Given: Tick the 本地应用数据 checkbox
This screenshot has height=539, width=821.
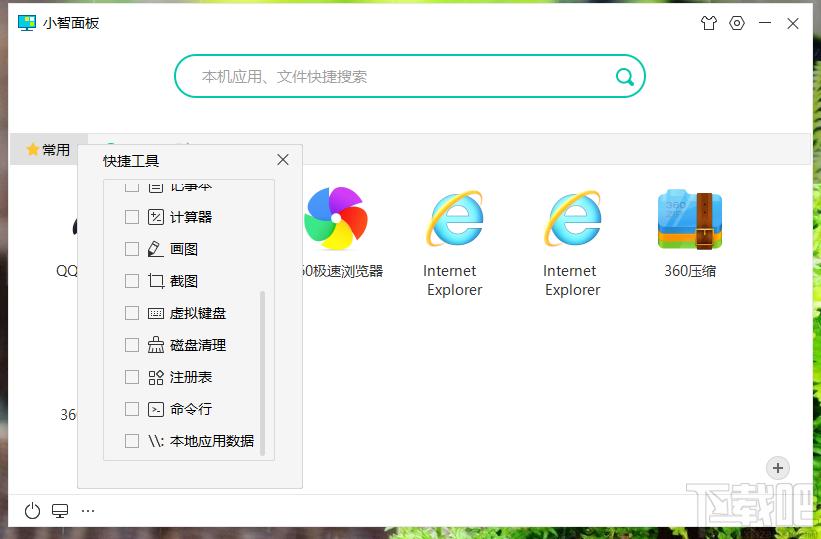Looking at the screenshot, I should (132, 441).
